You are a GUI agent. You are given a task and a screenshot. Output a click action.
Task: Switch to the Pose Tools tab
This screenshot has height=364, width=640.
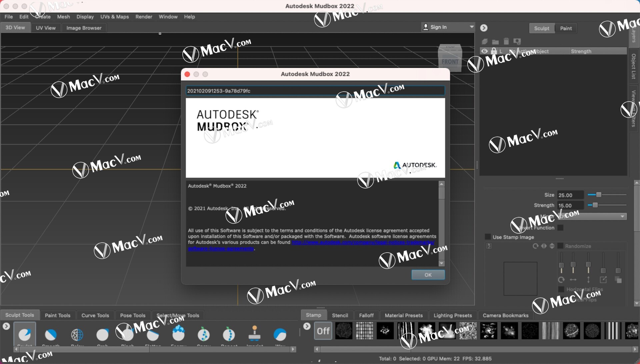point(133,315)
